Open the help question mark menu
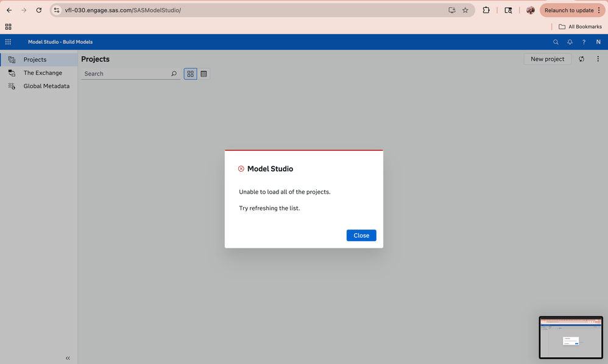The image size is (608, 364). [584, 42]
